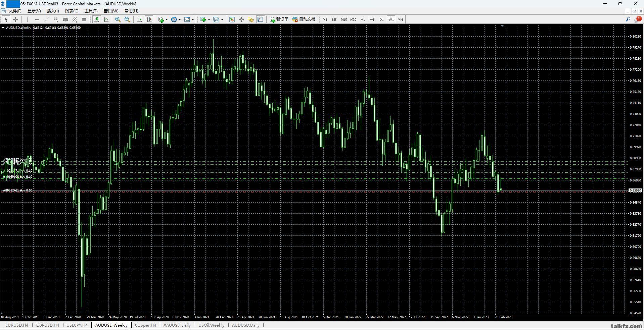Open the 窗口(W) menu
Screen dimensions: 644x330
pyautogui.click(x=111, y=11)
